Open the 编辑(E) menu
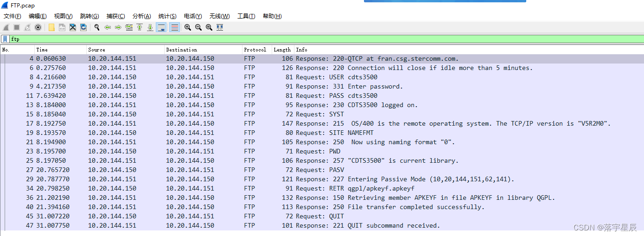Viewport: 644px width, 236px height. [38, 16]
